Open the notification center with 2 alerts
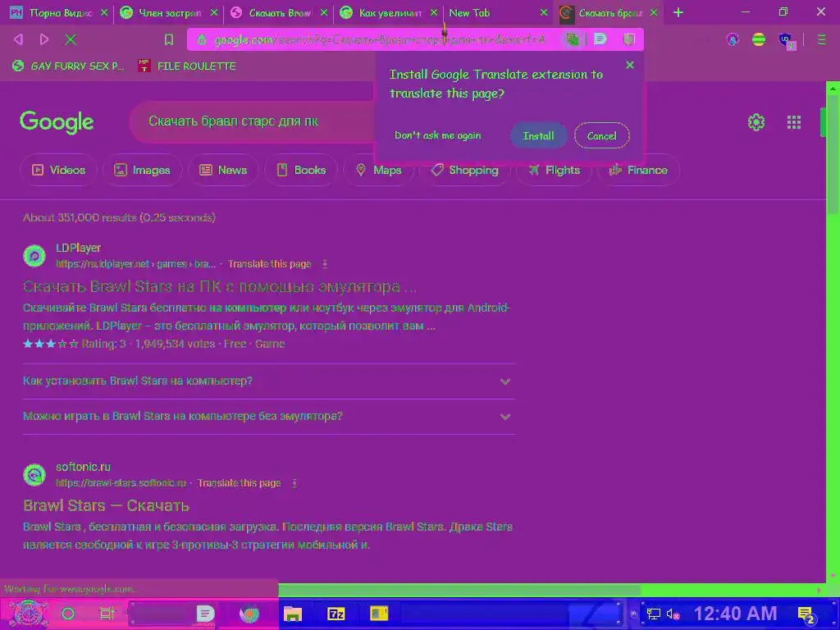 (x=806, y=614)
